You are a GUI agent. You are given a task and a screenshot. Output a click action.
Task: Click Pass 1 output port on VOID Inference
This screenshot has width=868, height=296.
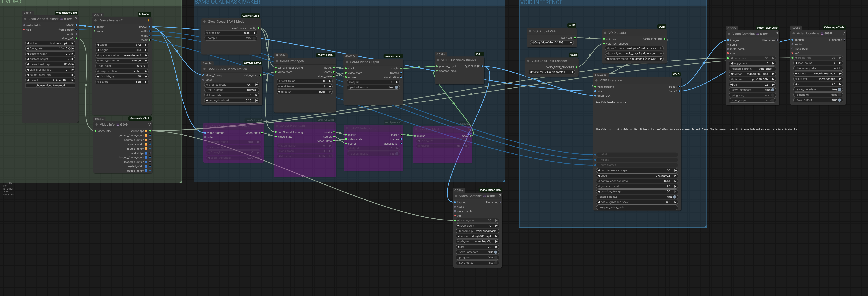pos(679,87)
